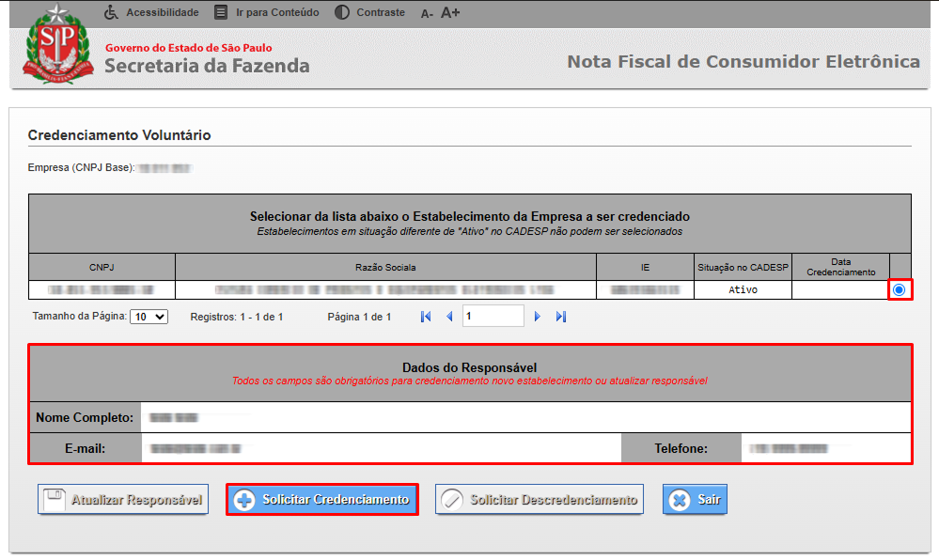The image size is (939, 560).
Task: Click Solicitar Credenciamento button
Action: [321, 500]
